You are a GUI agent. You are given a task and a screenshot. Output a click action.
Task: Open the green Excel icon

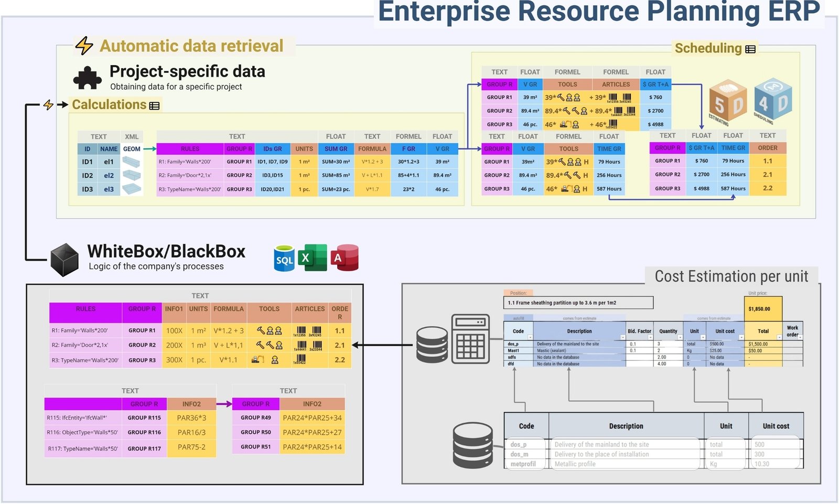pos(312,258)
